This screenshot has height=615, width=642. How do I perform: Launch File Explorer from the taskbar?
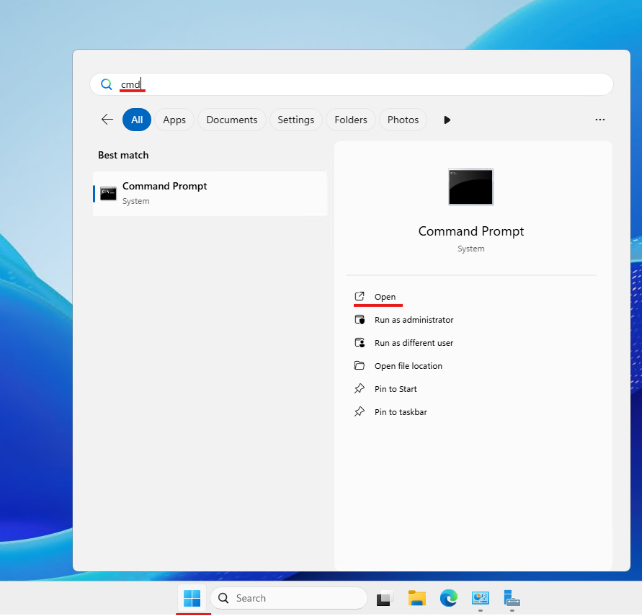pos(417,598)
